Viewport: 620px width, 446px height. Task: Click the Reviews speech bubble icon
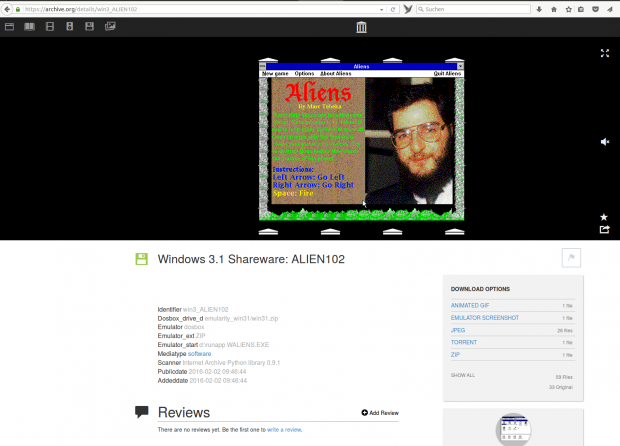[x=142, y=412]
